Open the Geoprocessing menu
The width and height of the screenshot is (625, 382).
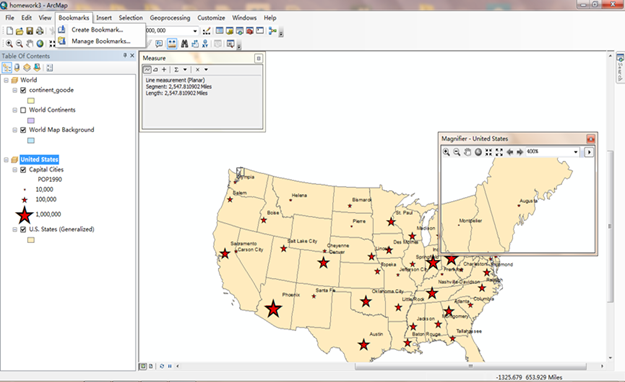170,18
